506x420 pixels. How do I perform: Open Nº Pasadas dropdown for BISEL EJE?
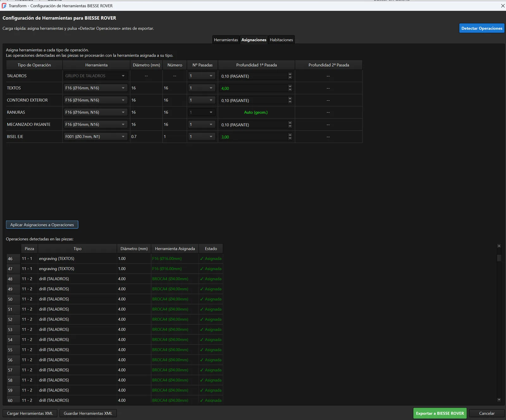[x=202, y=137]
